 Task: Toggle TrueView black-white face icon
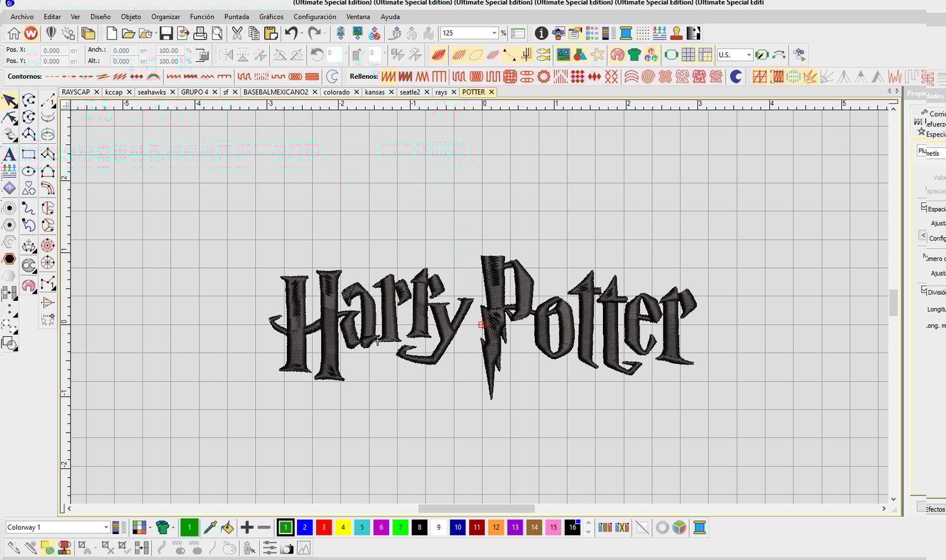(693, 33)
